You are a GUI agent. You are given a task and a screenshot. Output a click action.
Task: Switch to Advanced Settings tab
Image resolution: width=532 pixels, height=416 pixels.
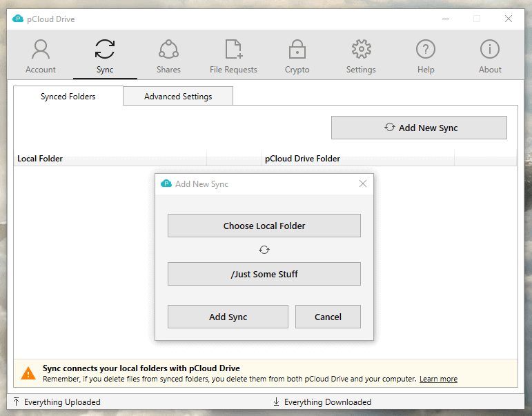pos(178,97)
